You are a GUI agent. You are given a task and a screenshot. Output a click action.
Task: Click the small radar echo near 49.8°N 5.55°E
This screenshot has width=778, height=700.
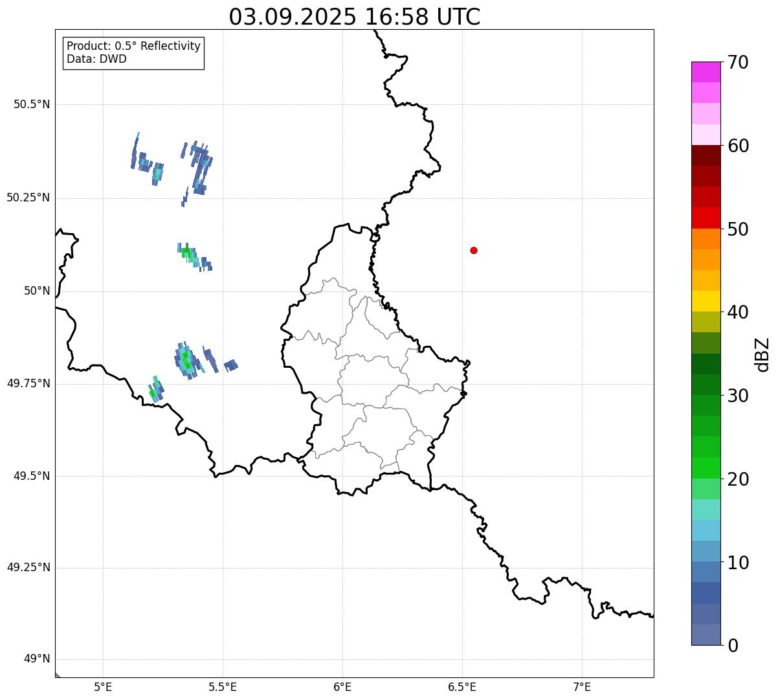[231, 365]
